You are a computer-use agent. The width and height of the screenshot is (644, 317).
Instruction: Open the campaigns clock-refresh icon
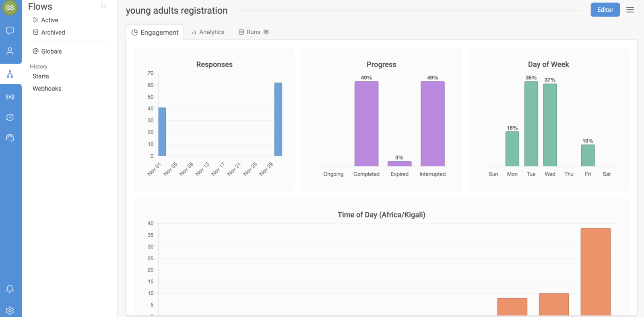[x=10, y=117]
